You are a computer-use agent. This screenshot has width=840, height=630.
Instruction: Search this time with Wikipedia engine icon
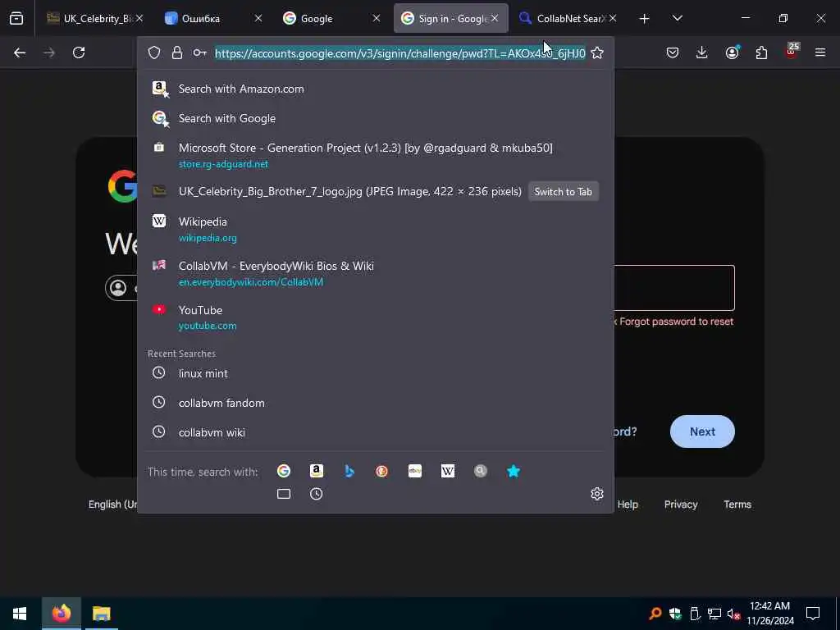tap(448, 471)
